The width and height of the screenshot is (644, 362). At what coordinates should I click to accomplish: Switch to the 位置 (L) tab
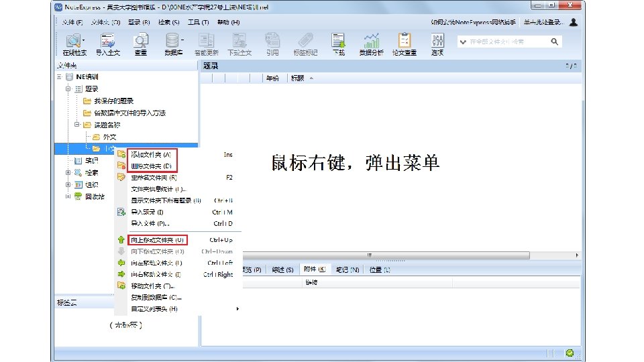click(380, 269)
